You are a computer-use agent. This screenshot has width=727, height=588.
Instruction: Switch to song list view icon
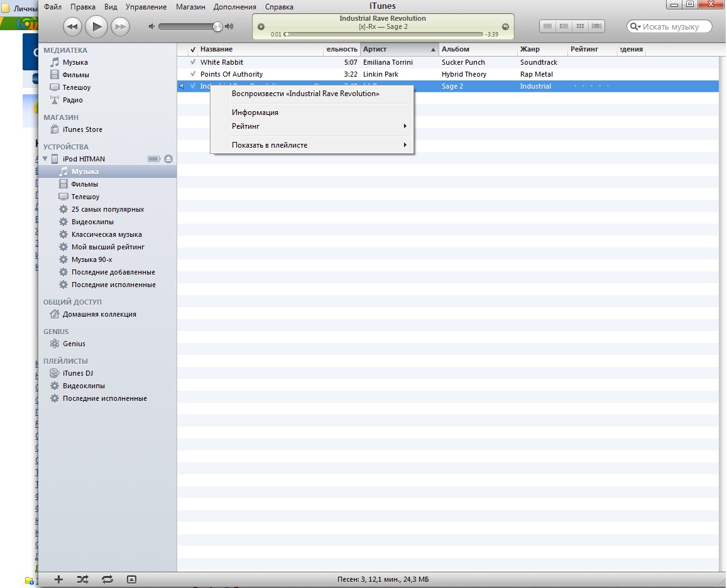[547, 26]
